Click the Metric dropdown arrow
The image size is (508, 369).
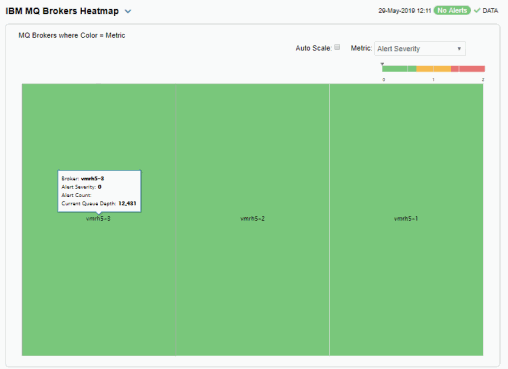pos(459,49)
